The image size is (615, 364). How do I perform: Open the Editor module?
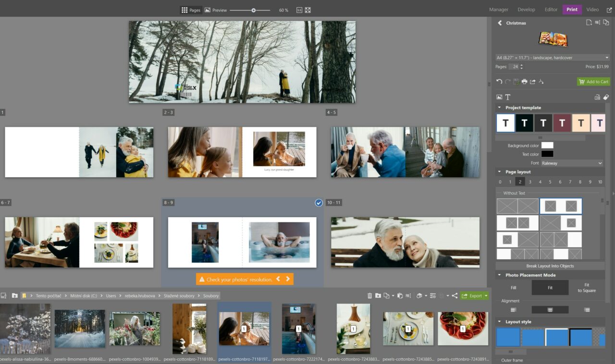551,10
